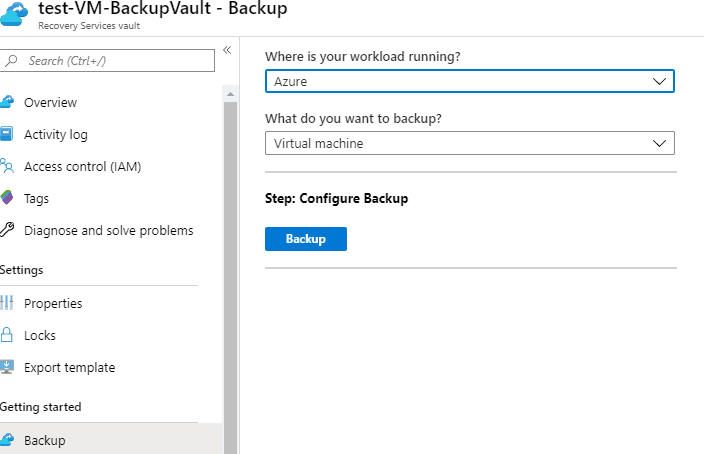Click the 'Recovery Services vault' subtitle
The width and height of the screenshot is (704, 454).
point(89,26)
